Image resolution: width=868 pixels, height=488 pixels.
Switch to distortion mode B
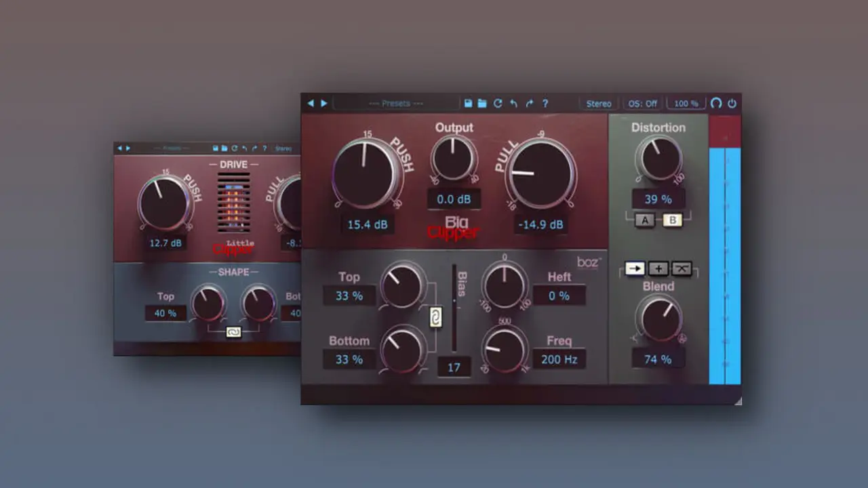pos(672,220)
